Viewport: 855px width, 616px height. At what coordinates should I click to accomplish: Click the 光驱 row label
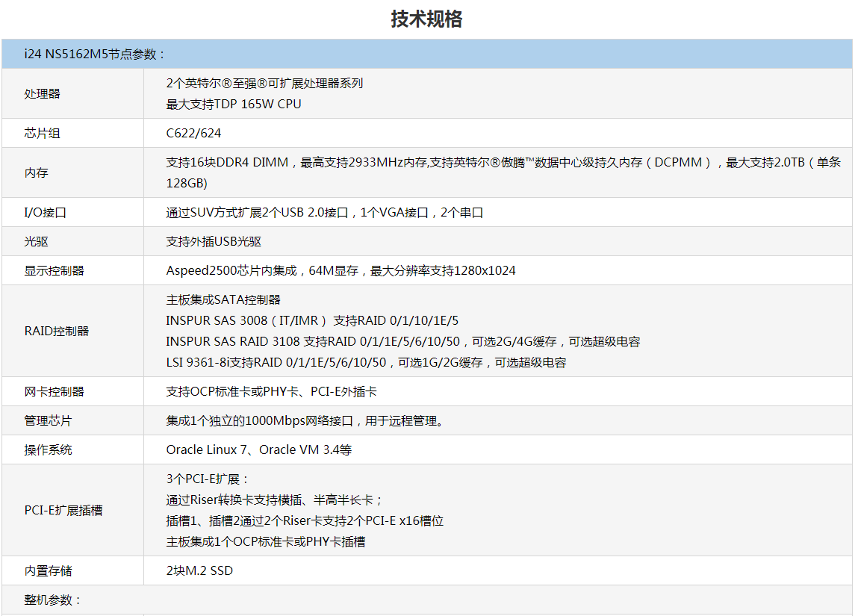tap(36, 241)
